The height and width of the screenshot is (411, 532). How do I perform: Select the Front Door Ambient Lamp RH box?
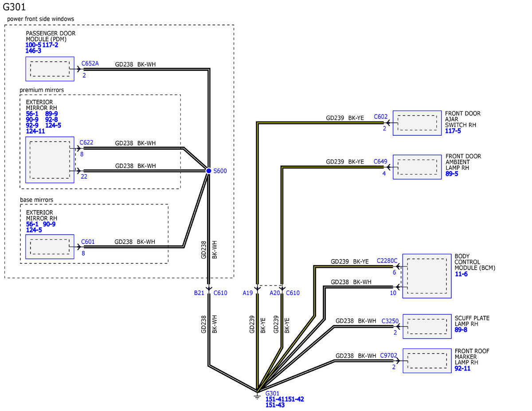click(417, 167)
